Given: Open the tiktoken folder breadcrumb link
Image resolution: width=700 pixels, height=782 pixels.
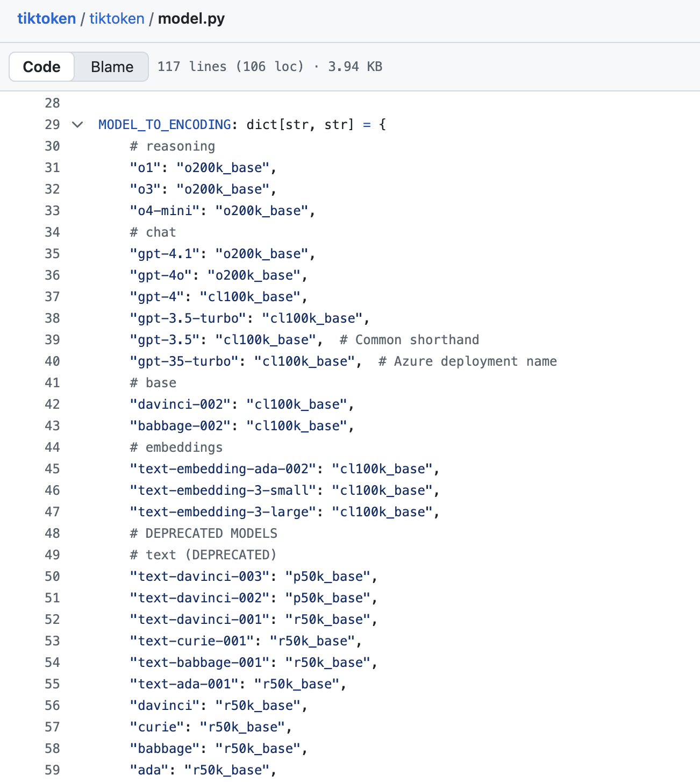Looking at the screenshot, I should click(x=117, y=19).
